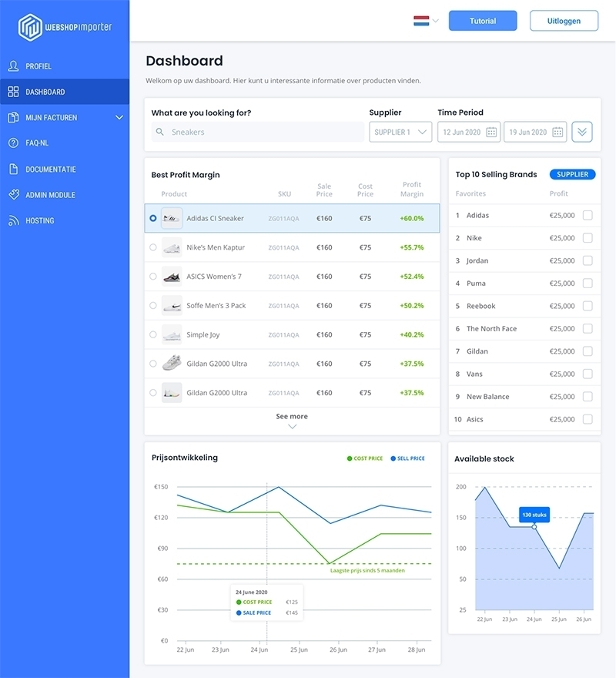Click the Laagste prijs sinds 5 maanden label
The height and width of the screenshot is (678, 616).
367,570
